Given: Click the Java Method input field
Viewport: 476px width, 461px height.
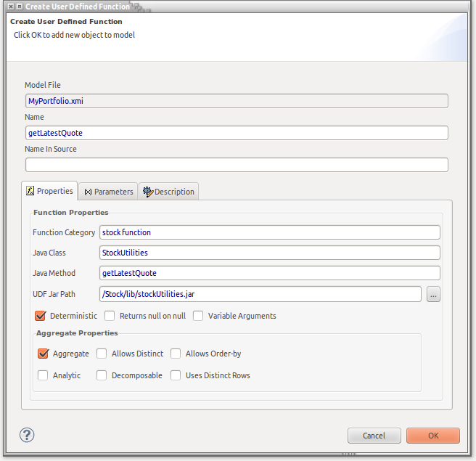Looking at the screenshot, I should click(270, 273).
